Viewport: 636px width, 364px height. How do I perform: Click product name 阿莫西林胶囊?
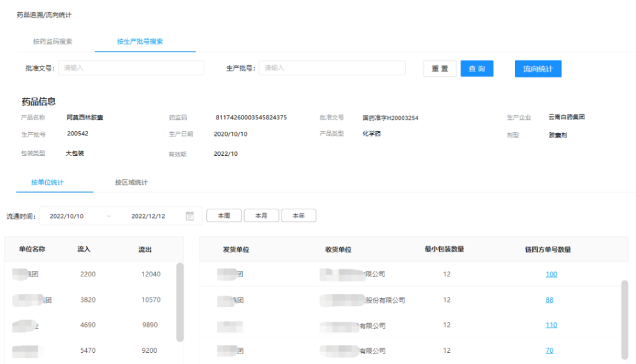(x=84, y=117)
